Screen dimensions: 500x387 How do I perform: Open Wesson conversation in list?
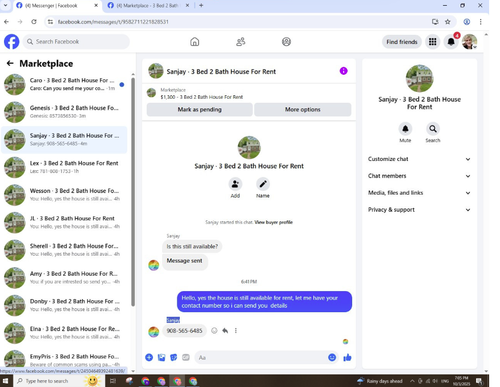[x=64, y=195]
